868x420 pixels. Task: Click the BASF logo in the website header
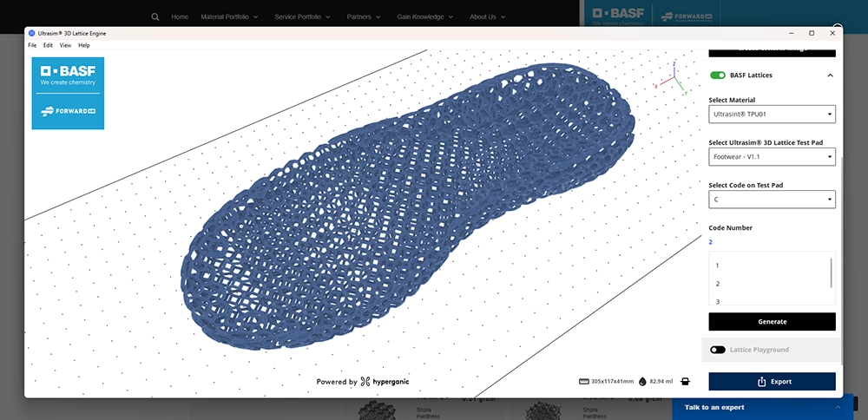tap(618, 16)
